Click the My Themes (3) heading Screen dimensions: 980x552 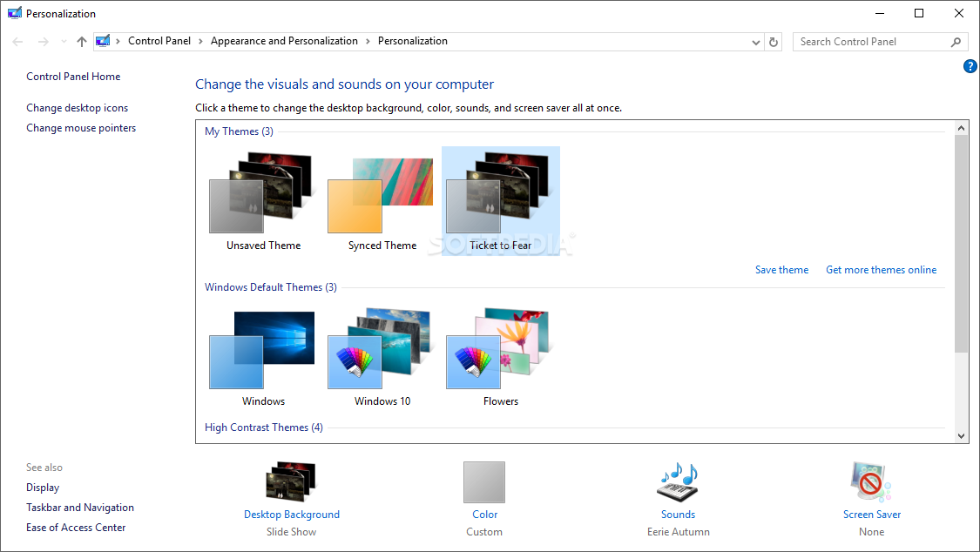click(x=239, y=131)
